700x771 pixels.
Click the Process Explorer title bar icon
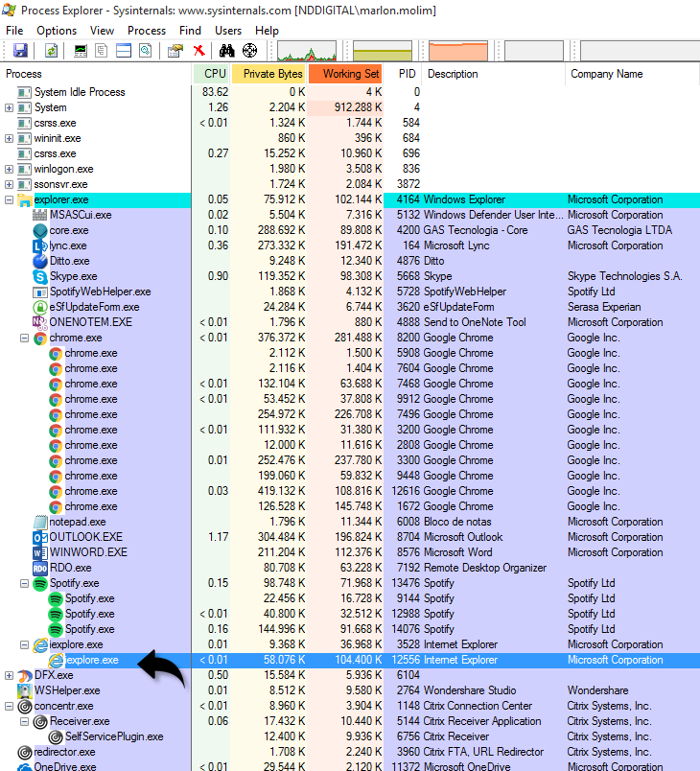click(9, 10)
